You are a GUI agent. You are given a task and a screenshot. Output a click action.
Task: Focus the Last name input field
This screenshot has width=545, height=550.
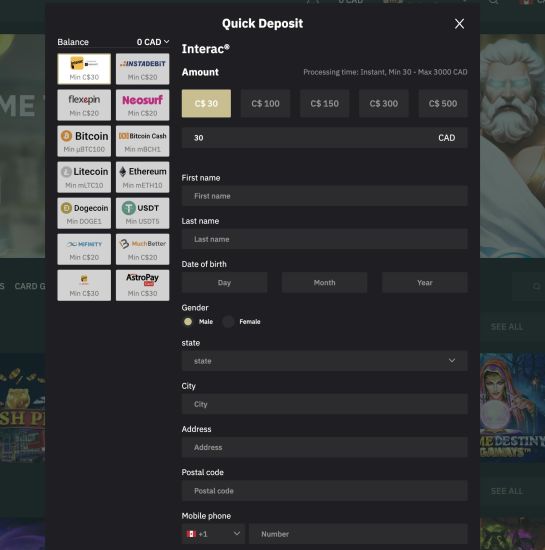tap(324, 239)
